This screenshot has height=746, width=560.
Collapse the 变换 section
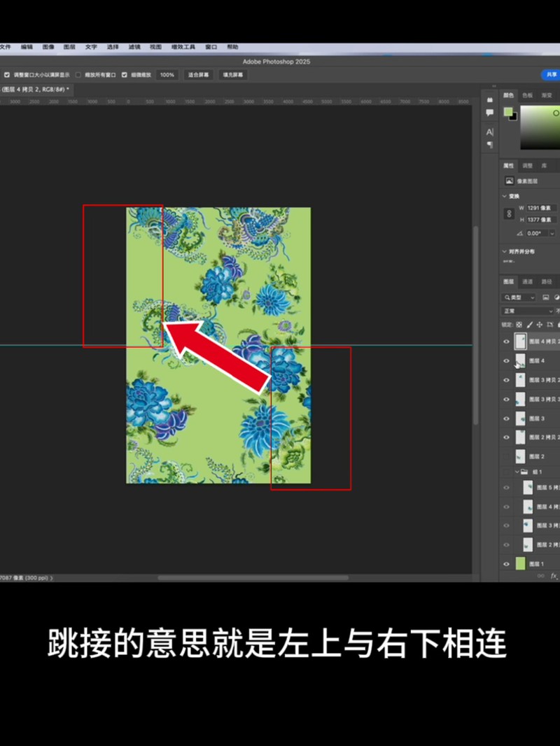click(505, 197)
